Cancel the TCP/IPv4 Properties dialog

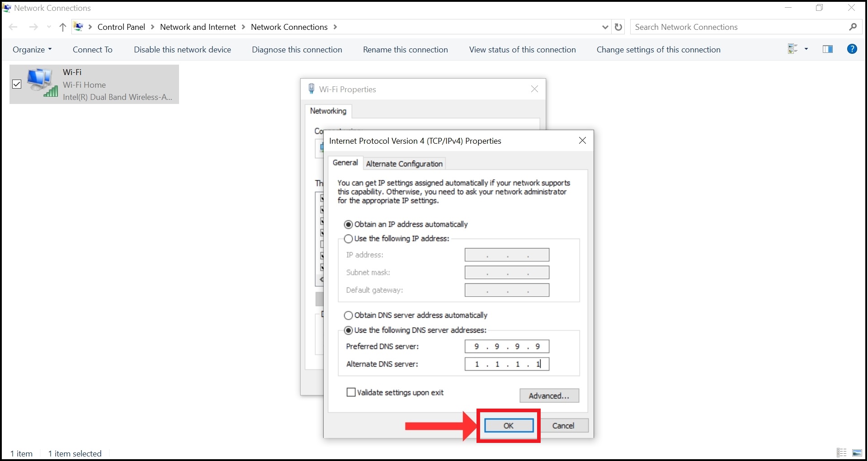(x=563, y=426)
